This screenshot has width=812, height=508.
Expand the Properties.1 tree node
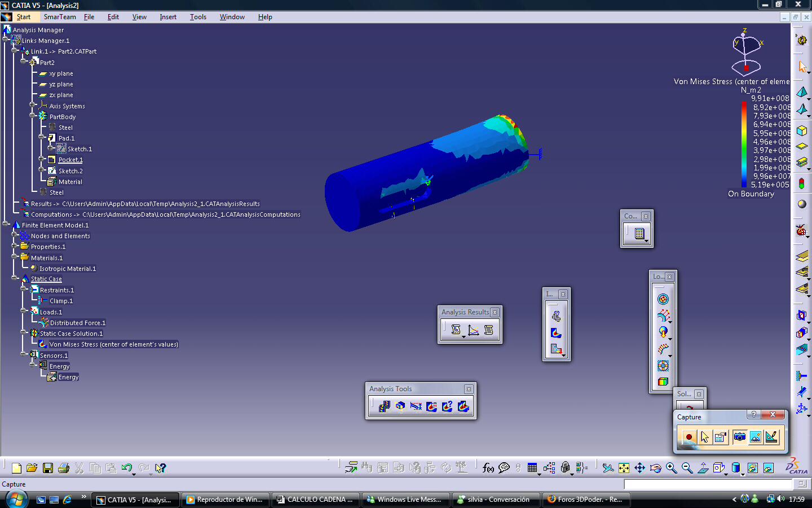tap(14, 246)
